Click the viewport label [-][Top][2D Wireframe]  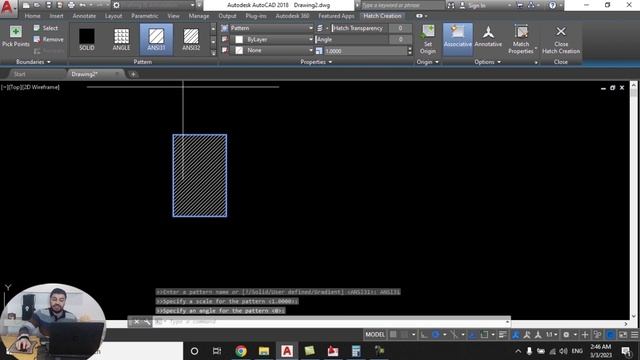coord(30,87)
